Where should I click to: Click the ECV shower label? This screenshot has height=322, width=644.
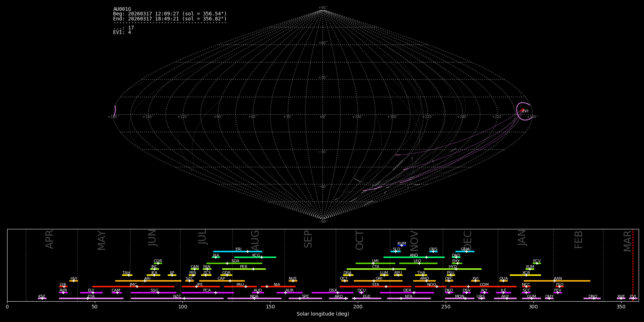click(x=537, y=261)
